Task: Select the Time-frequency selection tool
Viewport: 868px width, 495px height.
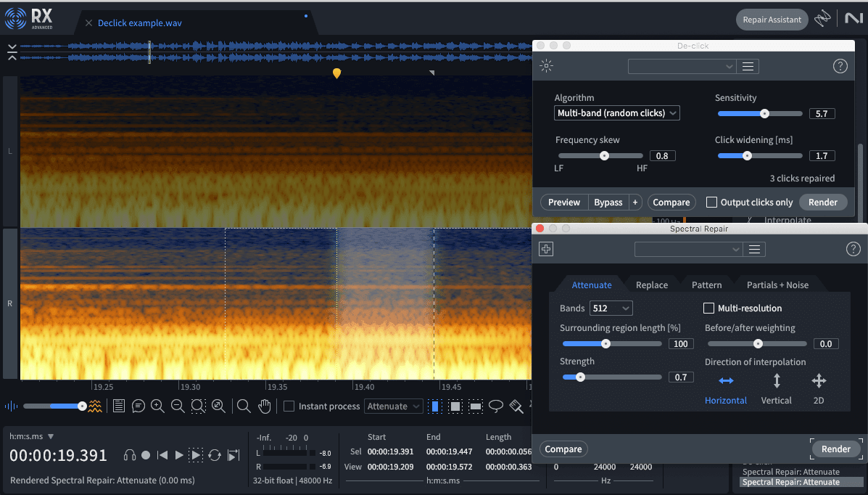Action: (x=455, y=406)
